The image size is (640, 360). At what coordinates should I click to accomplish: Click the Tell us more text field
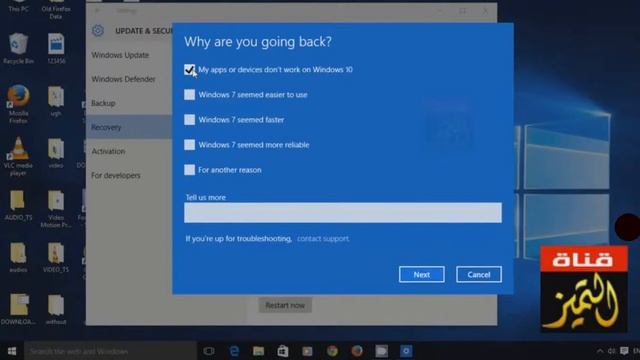point(343,213)
